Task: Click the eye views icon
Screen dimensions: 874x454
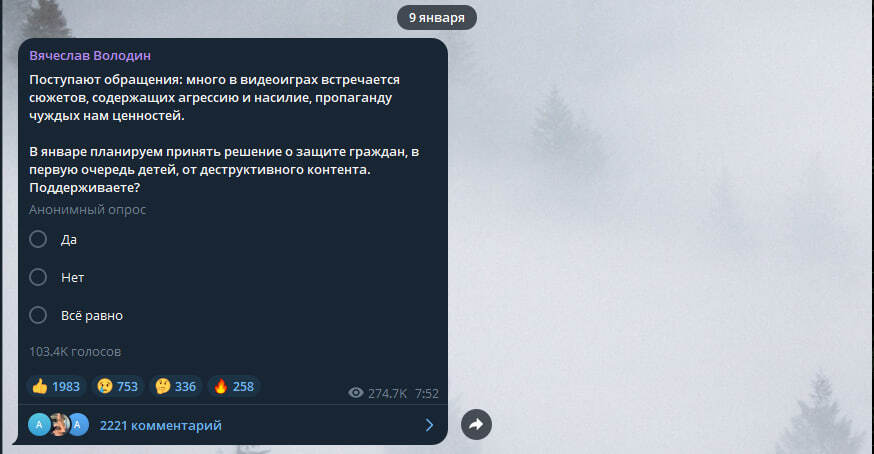Action: pos(356,393)
